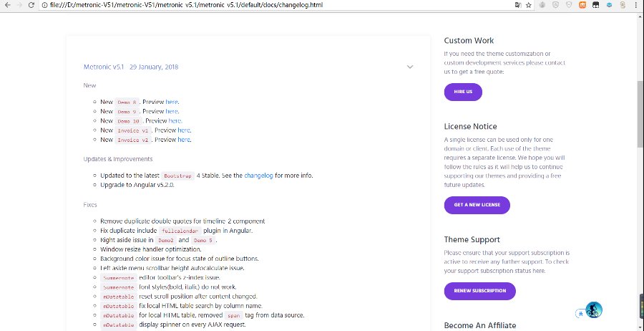Click the Demo 10 code tag
Screen dimensions: 644x331
click(x=129, y=121)
